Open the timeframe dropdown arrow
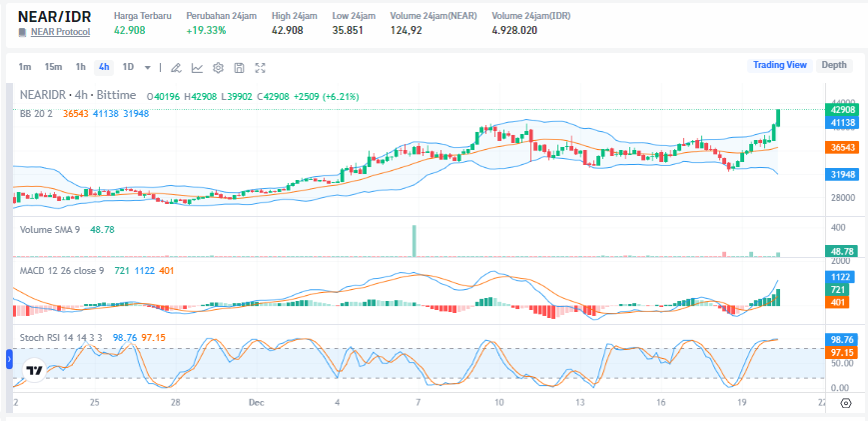Viewport: 868px width, 421px height. (147, 68)
